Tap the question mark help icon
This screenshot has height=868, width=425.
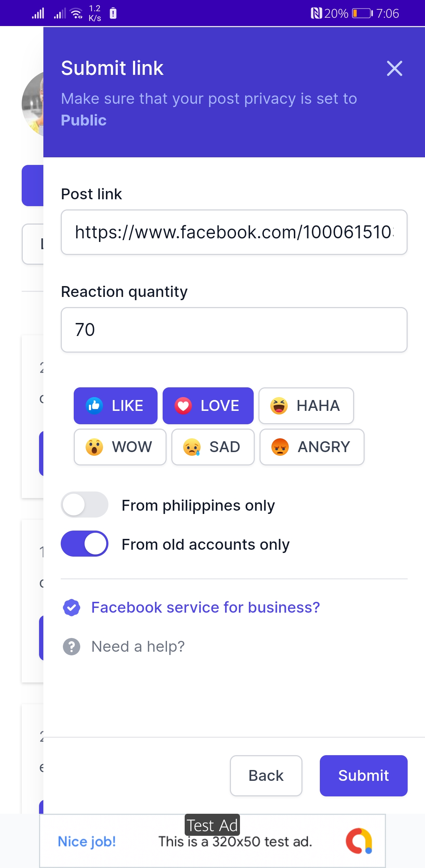point(72,647)
